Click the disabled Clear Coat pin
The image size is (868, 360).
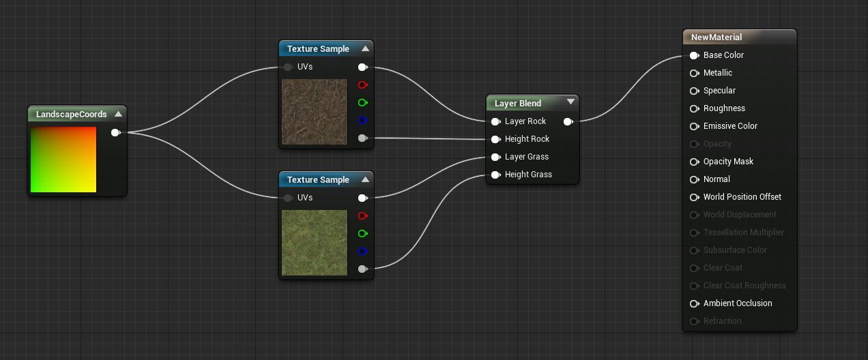pos(695,268)
